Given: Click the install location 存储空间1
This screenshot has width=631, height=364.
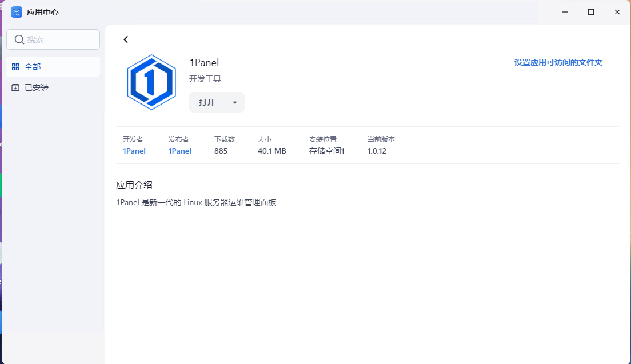Looking at the screenshot, I should click(327, 151).
